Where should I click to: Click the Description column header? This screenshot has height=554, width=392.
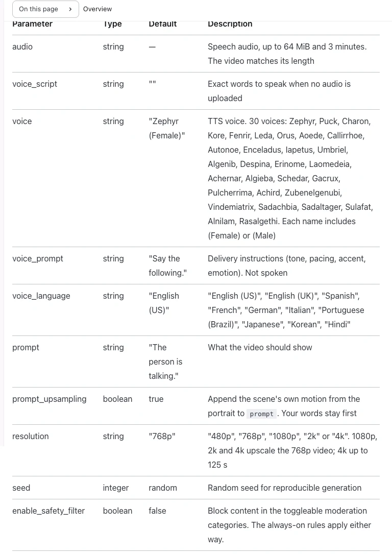point(230,24)
